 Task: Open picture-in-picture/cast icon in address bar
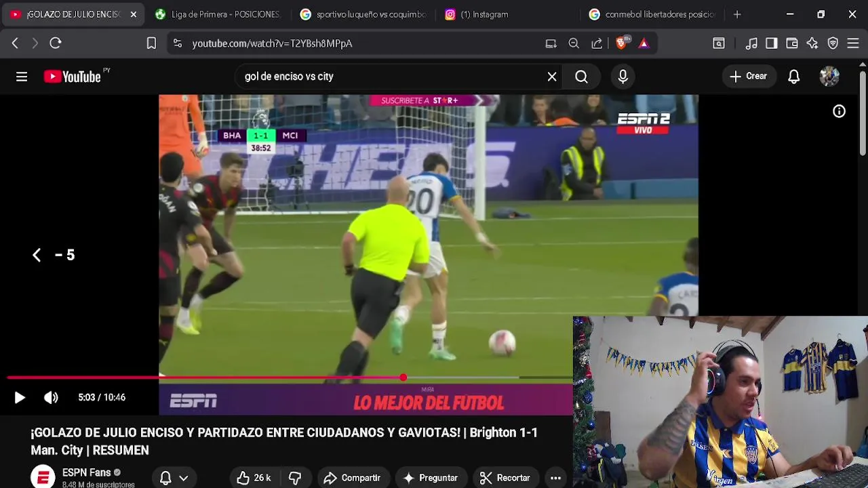551,43
